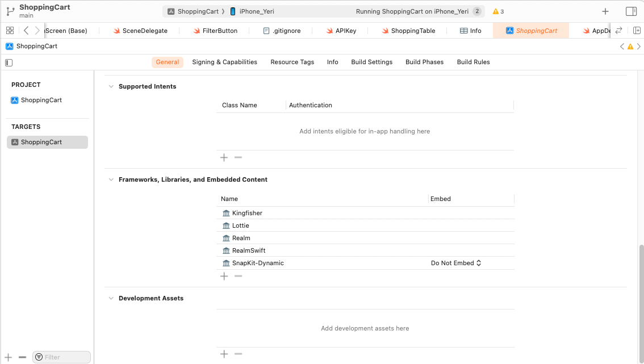Remove the selected supported intent

[x=238, y=157]
